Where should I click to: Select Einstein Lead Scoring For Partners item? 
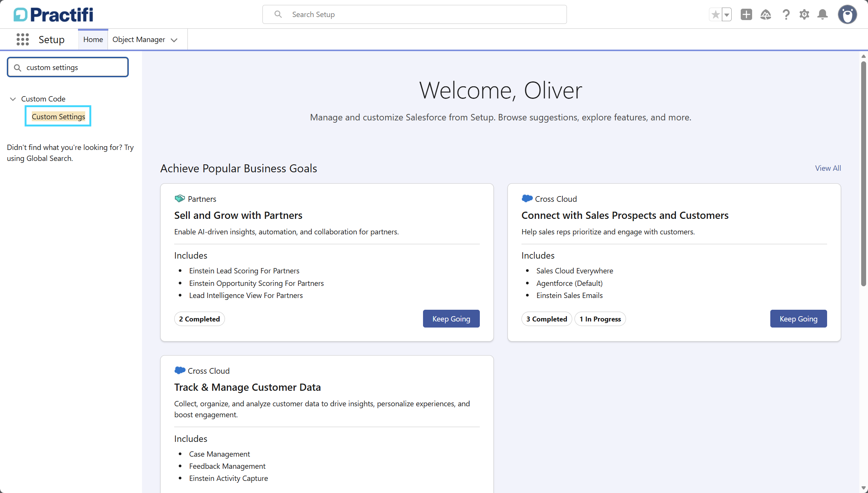[244, 271]
